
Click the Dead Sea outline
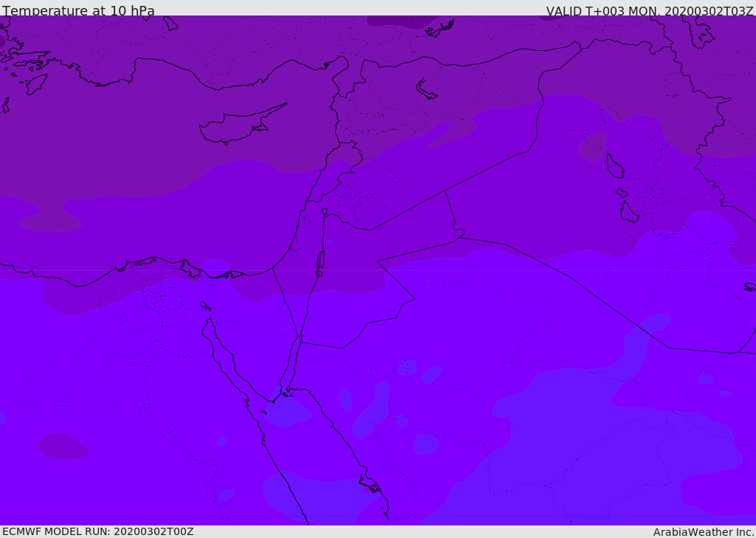click(x=320, y=260)
